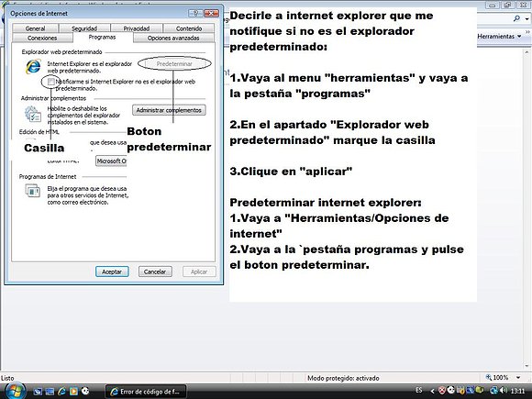Image resolution: width=532 pixels, height=399 pixels.
Task: Launch Internet Explorer from Quick Launch
Action: point(61,391)
